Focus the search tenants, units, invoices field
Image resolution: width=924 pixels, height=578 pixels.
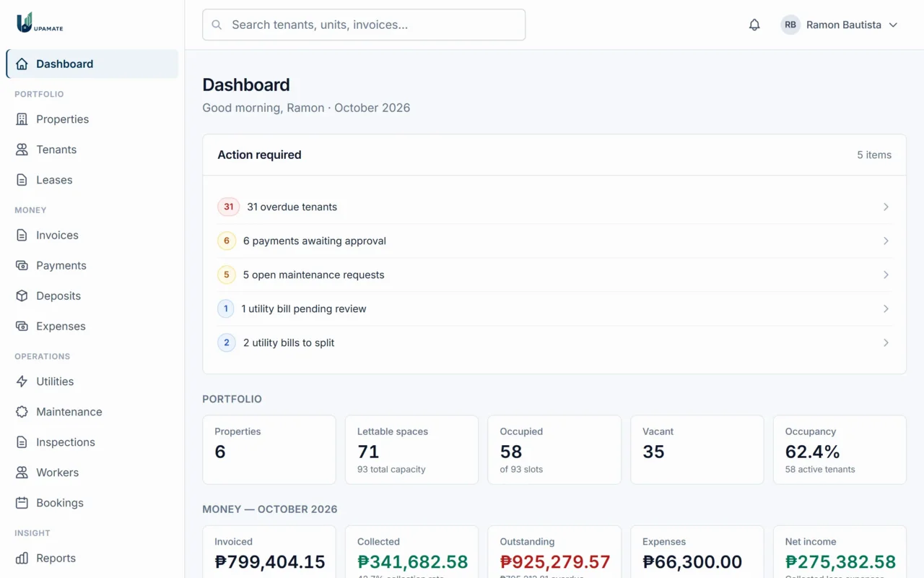pyautogui.click(x=364, y=25)
